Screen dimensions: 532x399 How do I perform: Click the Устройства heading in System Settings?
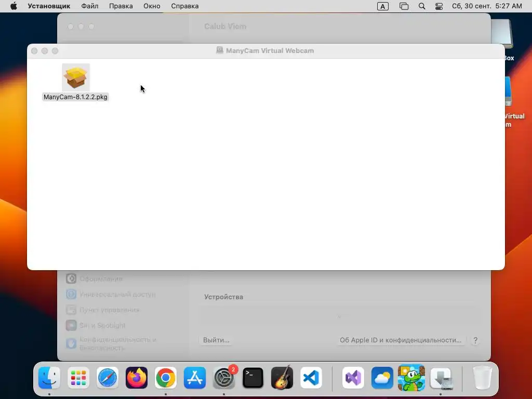(x=223, y=297)
